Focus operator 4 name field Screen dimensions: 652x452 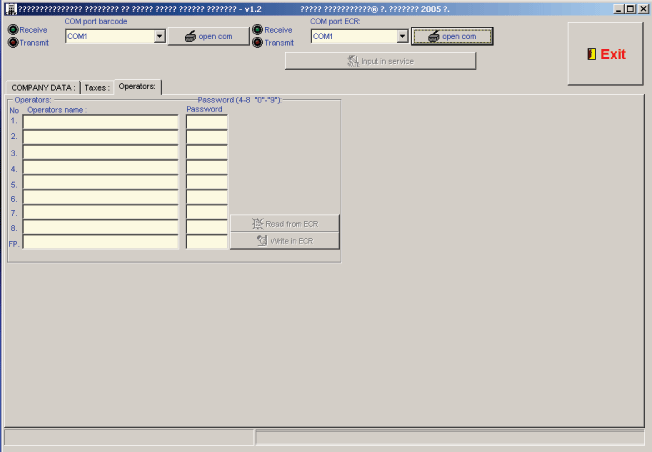[101, 167]
